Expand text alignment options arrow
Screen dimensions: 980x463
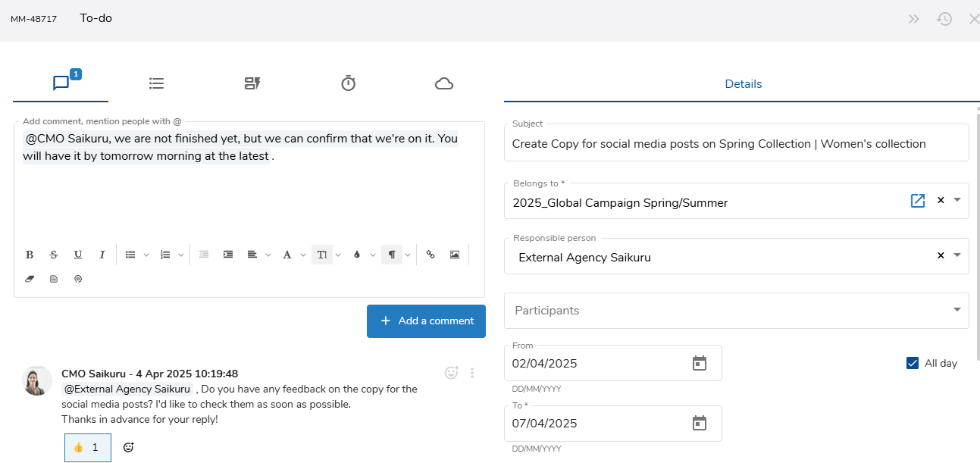268,255
